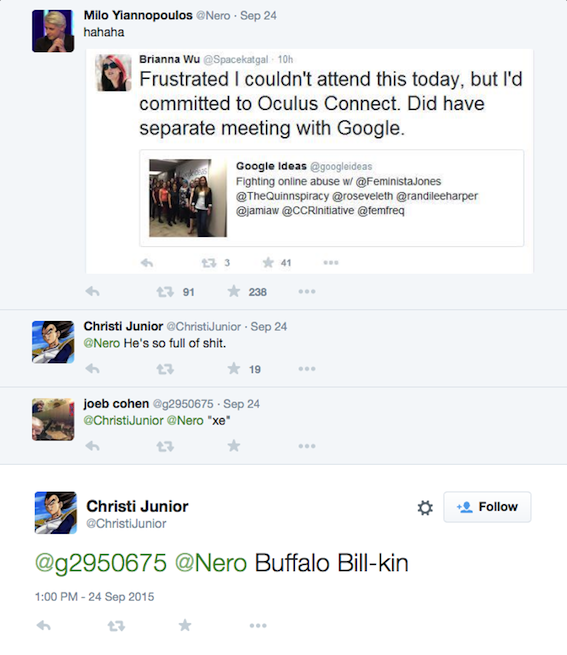This screenshot has width=567, height=655.
Task: Reply to Christi Junior's 'full of shit' tweet
Action: pyautogui.click(x=92, y=368)
